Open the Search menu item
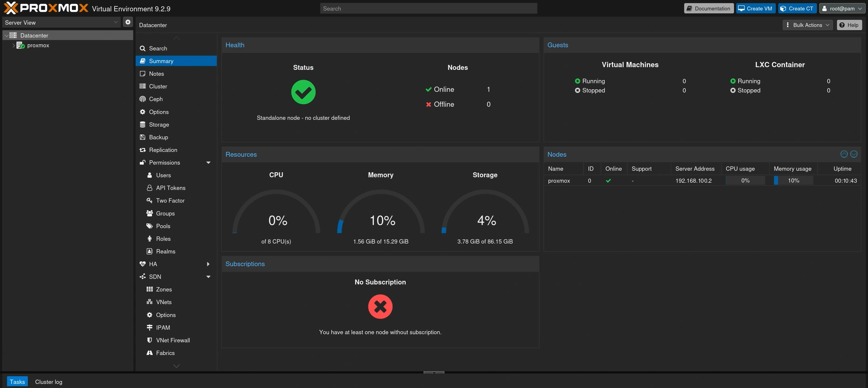868x388 pixels. point(176,48)
